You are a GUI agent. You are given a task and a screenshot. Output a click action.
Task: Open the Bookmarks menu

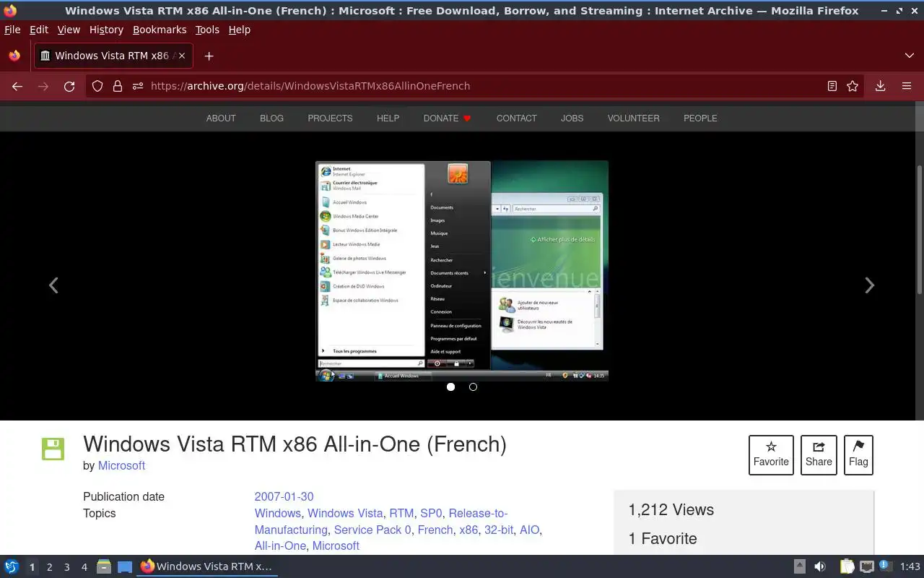[160, 30]
